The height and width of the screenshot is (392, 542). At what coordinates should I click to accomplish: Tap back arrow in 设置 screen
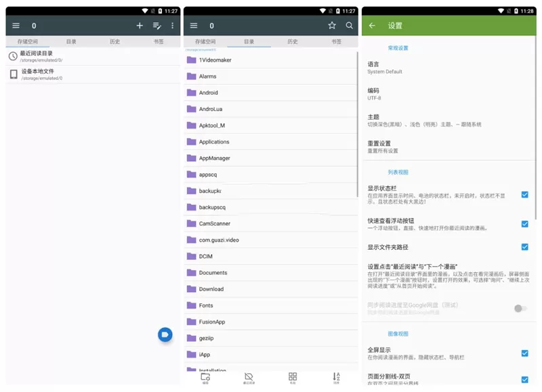[x=372, y=26]
